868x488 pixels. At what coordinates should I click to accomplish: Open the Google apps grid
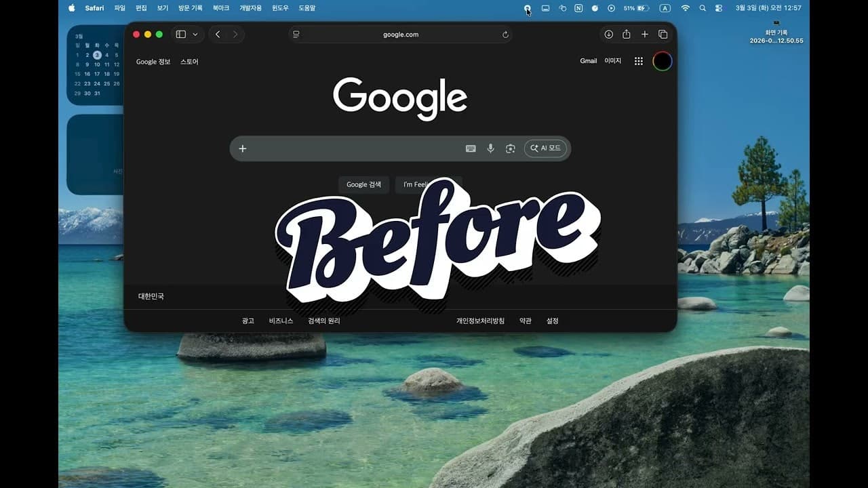click(x=638, y=61)
